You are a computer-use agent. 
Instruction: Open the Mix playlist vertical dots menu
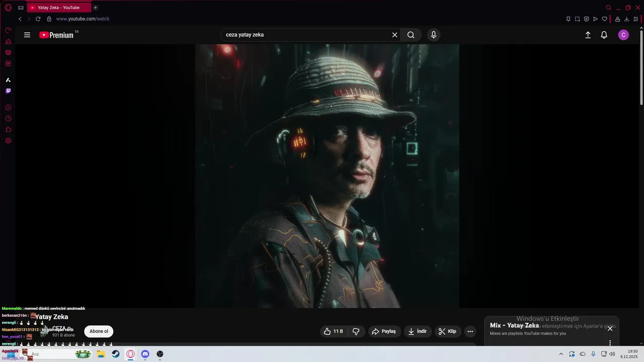pyautogui.click(x=610, y=343)
